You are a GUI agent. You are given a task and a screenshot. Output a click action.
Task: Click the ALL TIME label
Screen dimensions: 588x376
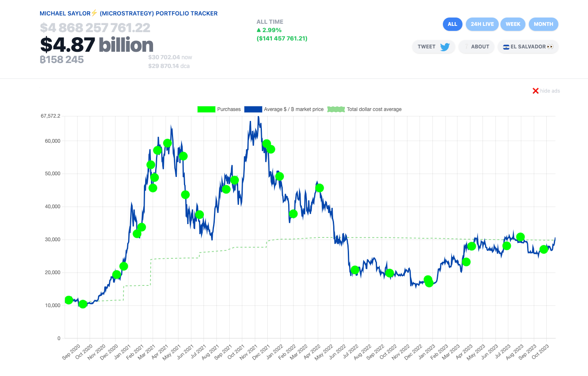pyautogui.click(x=270, y=22)
